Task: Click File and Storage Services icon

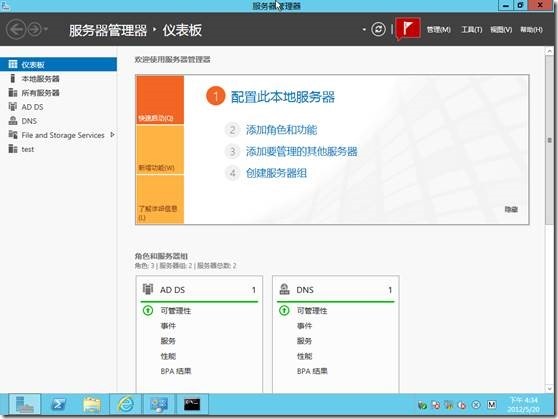Action: (13, 135)
